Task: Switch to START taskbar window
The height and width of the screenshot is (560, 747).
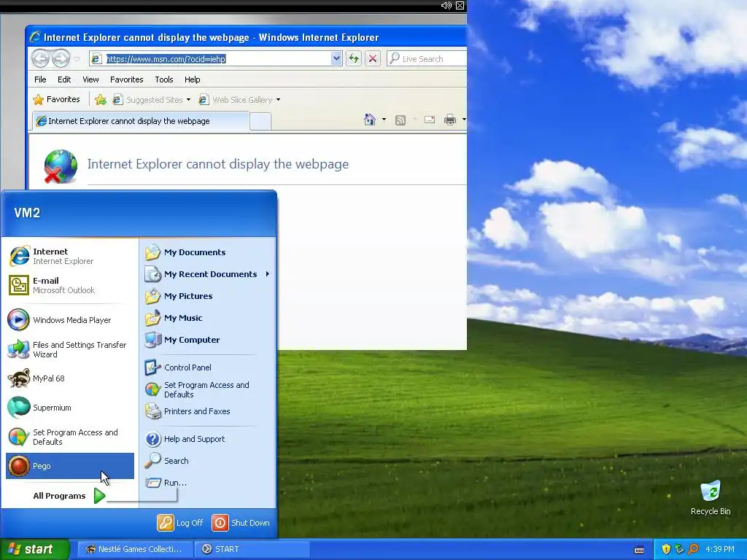Action: click(252, 549)
